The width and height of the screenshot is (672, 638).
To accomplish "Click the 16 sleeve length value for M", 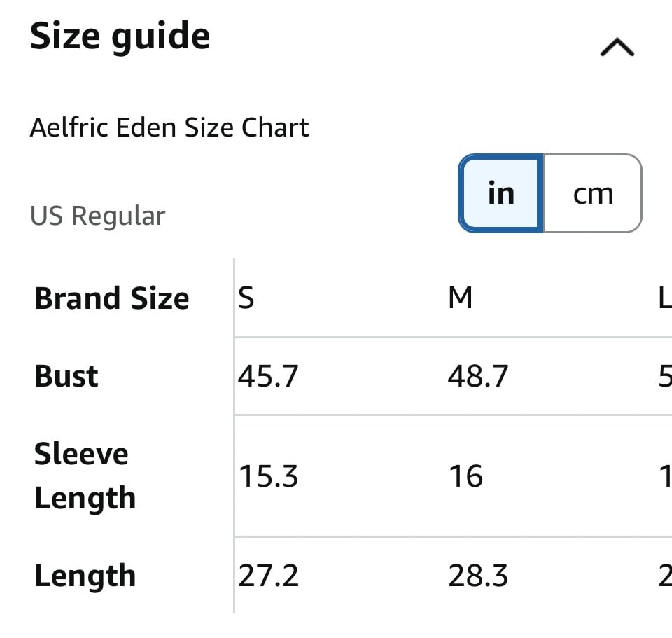I will tap(466, 476).
